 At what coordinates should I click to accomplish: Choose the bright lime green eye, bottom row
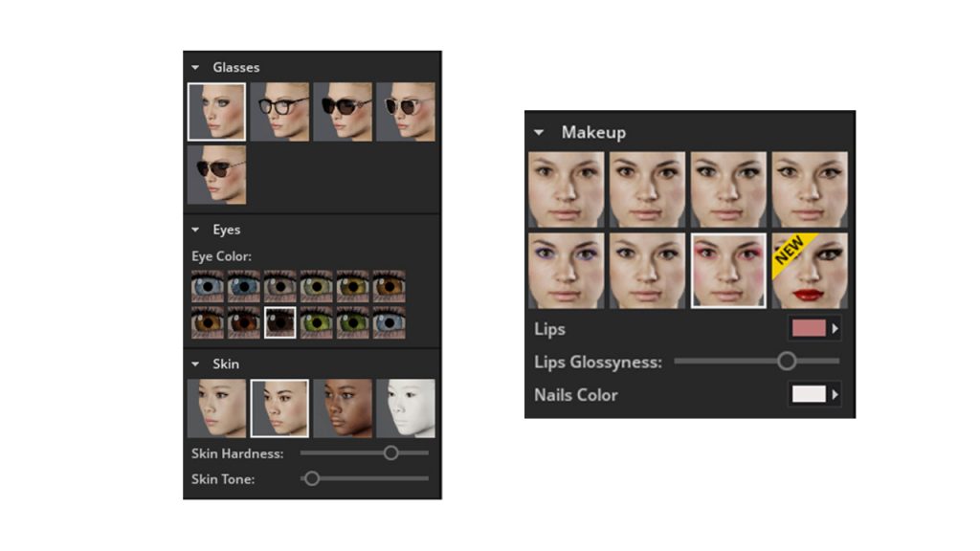316,322
